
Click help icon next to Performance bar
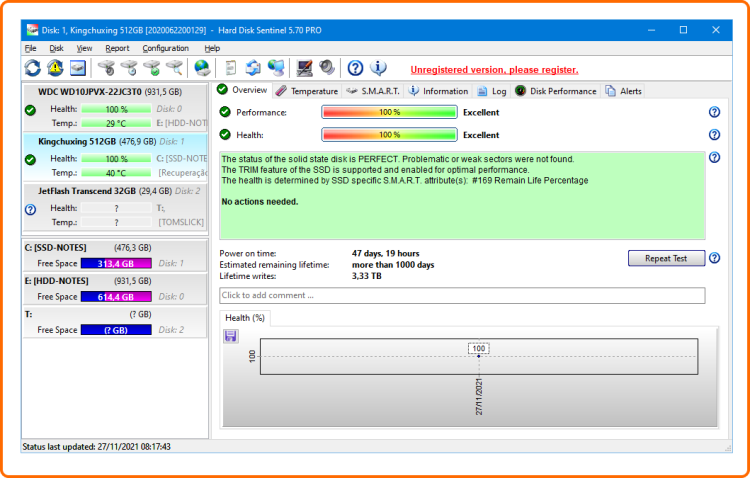pyautogui.click(x=714, y=112)
